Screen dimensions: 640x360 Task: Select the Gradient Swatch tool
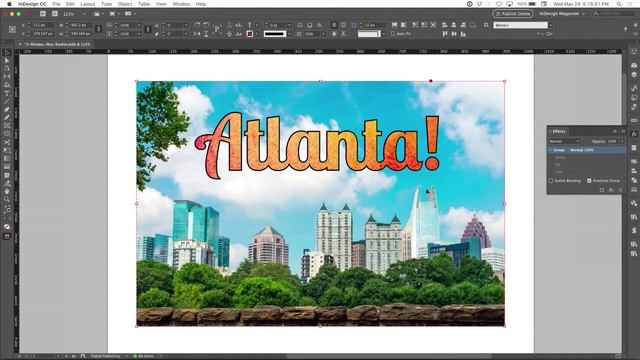(x=7, y=158)
